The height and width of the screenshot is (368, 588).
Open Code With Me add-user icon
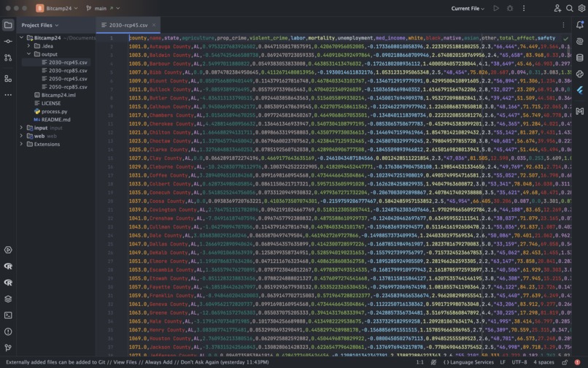tap(557, 8)
